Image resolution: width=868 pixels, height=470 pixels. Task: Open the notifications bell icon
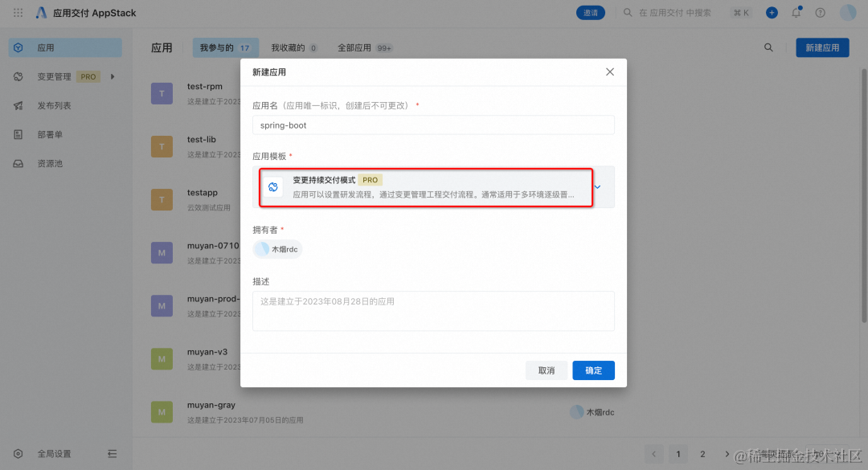[796, 12]
